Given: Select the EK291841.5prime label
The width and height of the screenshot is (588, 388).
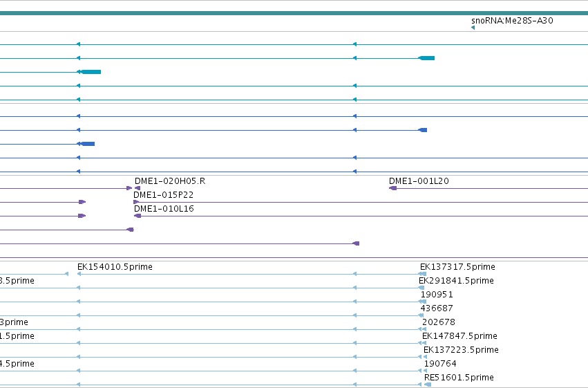Looking at the screenshot, I should tap(456, 281).
